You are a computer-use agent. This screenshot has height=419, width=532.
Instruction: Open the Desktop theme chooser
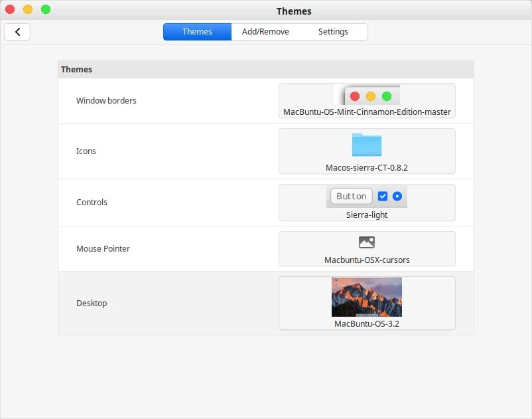(x=367, y=303)
